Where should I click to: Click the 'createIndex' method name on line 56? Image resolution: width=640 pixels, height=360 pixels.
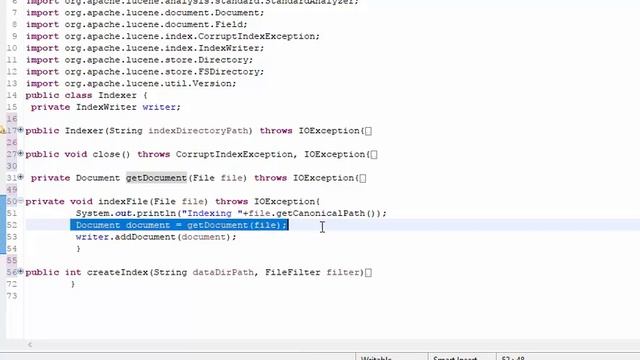pyautogui.click(x=118, y=272)
